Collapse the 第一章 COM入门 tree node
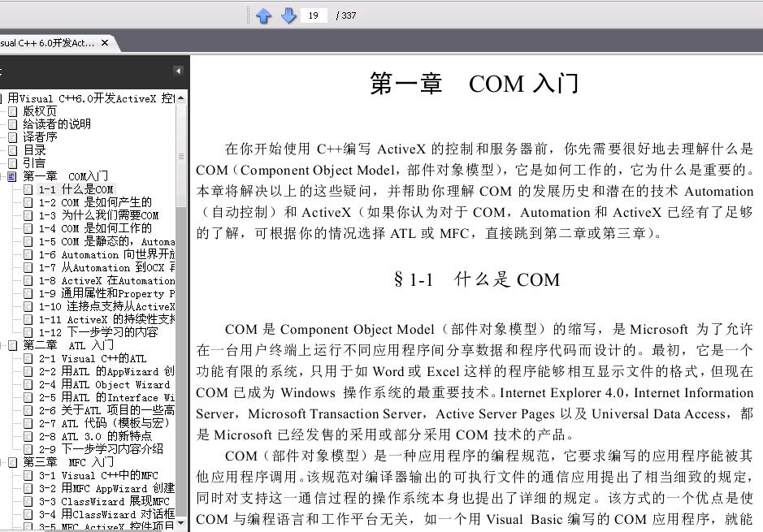763x532 pixels. [x=2, y=176]
